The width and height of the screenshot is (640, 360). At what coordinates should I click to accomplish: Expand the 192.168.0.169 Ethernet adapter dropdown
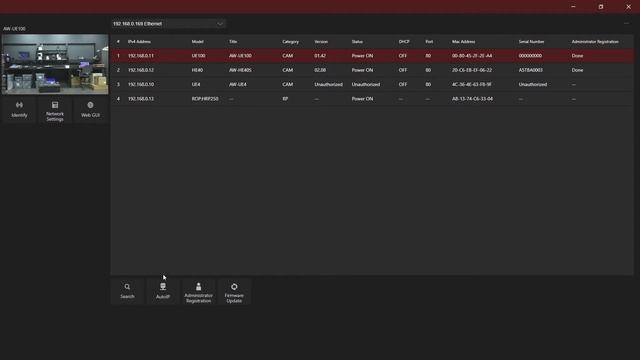click(x=169, y=24)
